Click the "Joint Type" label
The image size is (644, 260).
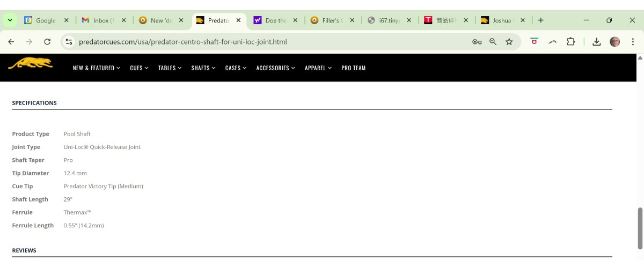(26, 147)
